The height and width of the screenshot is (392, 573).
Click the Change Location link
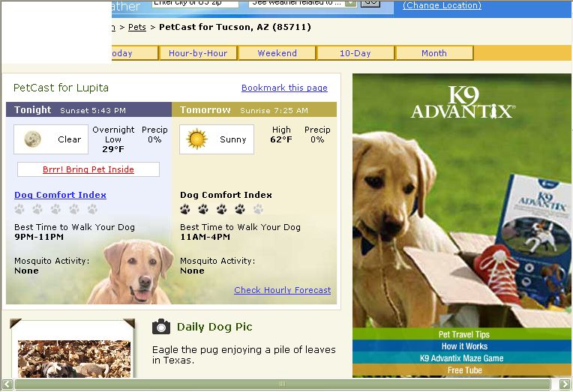pyautogui.click(x=442, y=5)
